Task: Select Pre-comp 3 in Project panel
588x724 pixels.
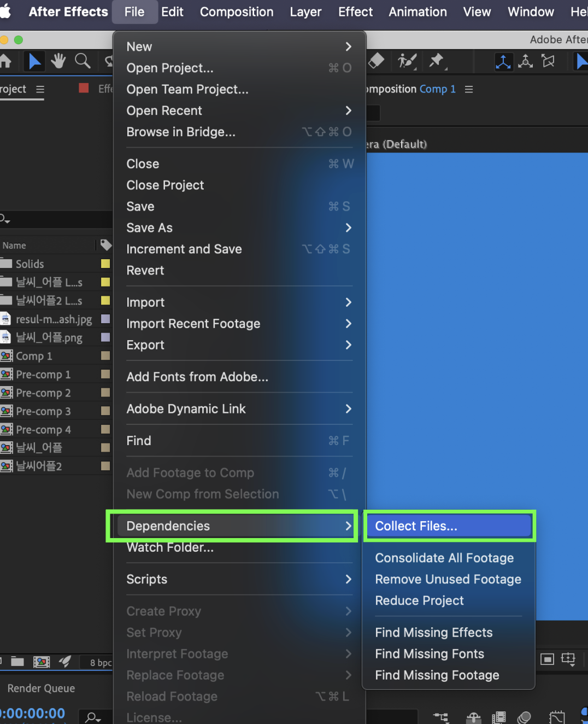Action: 43,411
